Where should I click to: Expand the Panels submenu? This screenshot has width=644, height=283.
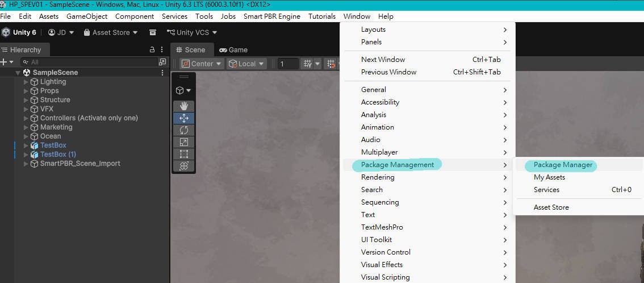click(x=427, y=42)
